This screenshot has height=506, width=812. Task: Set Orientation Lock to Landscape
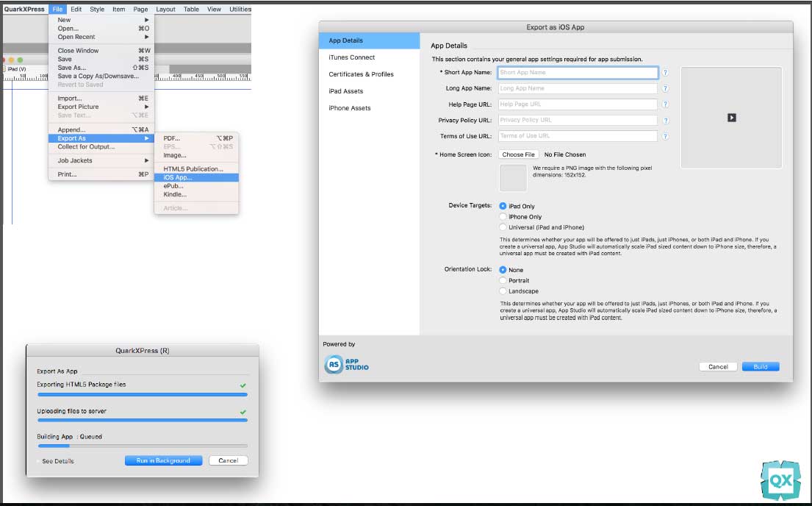(503, 291)
